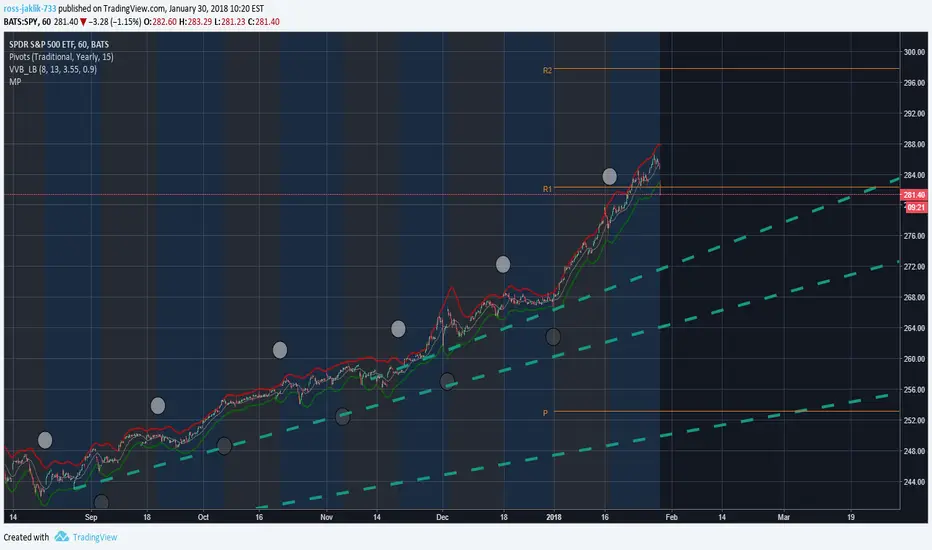Select the Pivots (Traditional, Yearly, 15) indicator label
932x550 pixels.
(x=61, y=57)
